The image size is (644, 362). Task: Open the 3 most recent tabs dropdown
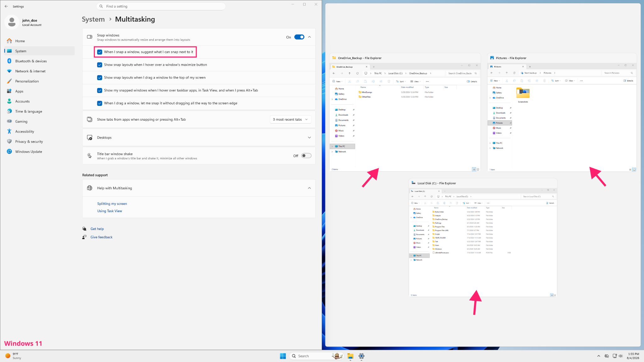click(291, 119)
